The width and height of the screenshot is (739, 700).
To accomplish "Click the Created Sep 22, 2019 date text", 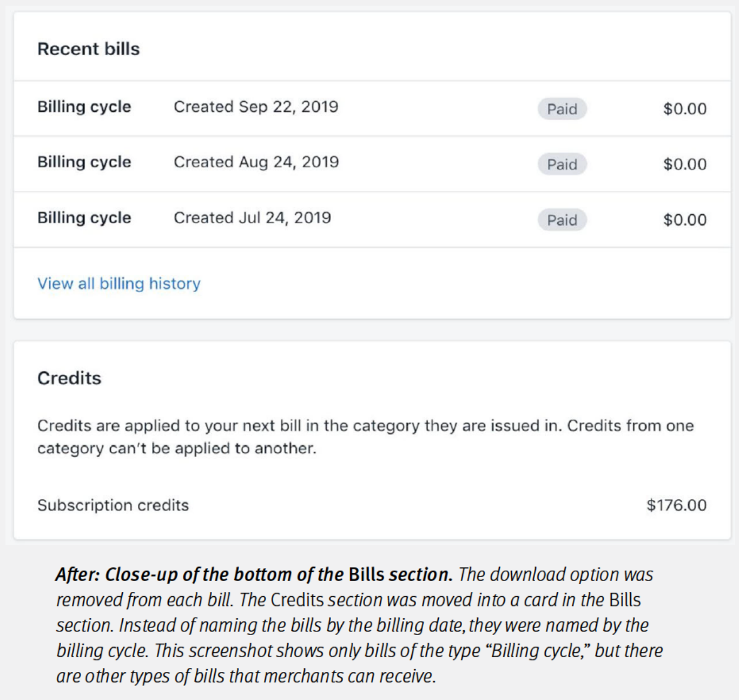I will (256, 107).
